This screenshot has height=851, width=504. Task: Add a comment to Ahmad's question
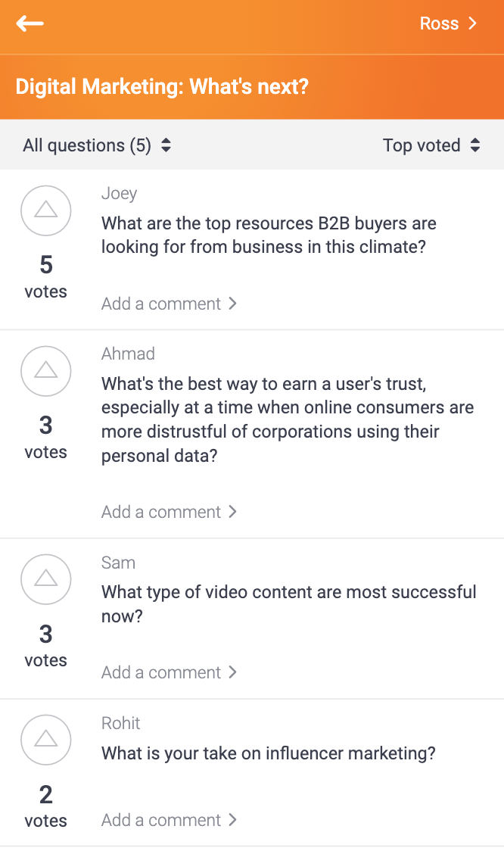(169, 512)
